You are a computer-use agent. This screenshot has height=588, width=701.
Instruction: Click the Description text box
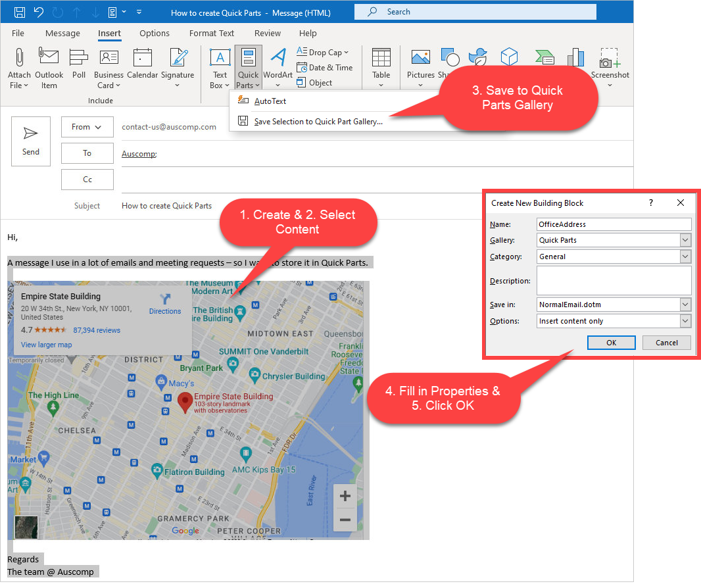(x=614, y=280)
